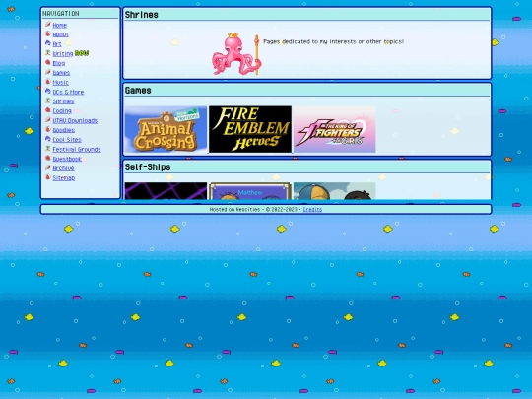Open the Archive navigation link
The image size is (532, 399).
tap(63, 168)
